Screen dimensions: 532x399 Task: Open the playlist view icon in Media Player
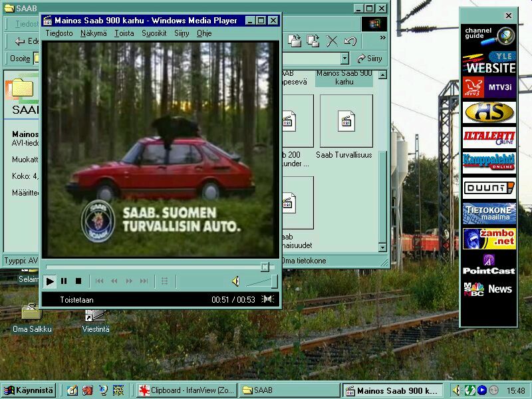166,281
